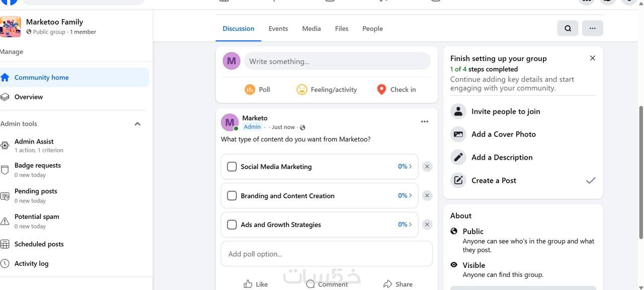Viewport: 644px width, 290px height.
Task: Open the People tab
Action: click(372, 29)
